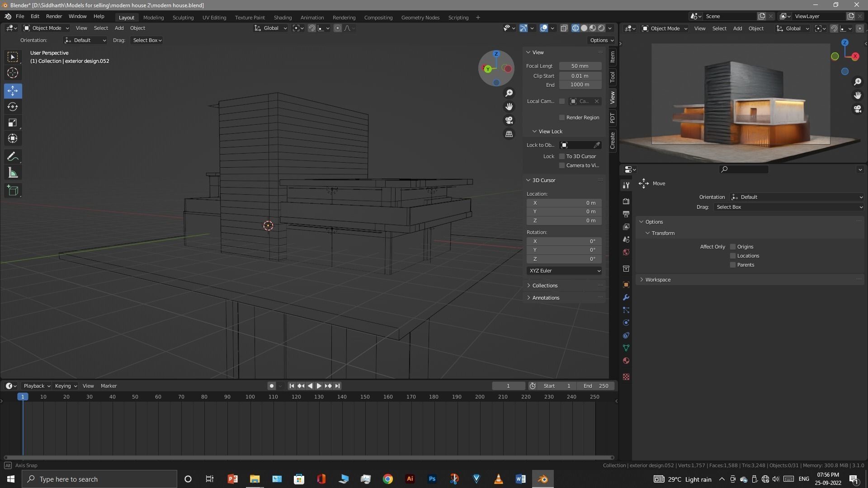
Task: Enable Lock To 3D Cursor checkbox
Action: (562, 156)
